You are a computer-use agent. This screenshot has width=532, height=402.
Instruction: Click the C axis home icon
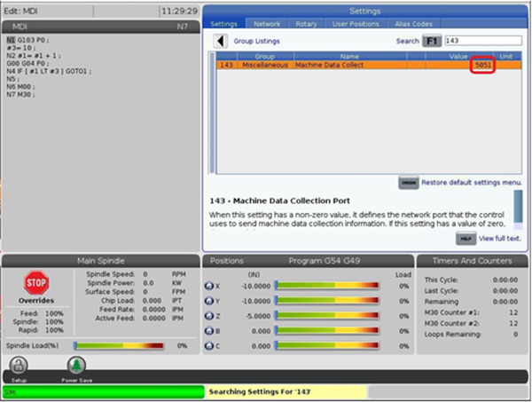(x=208, y=346)
